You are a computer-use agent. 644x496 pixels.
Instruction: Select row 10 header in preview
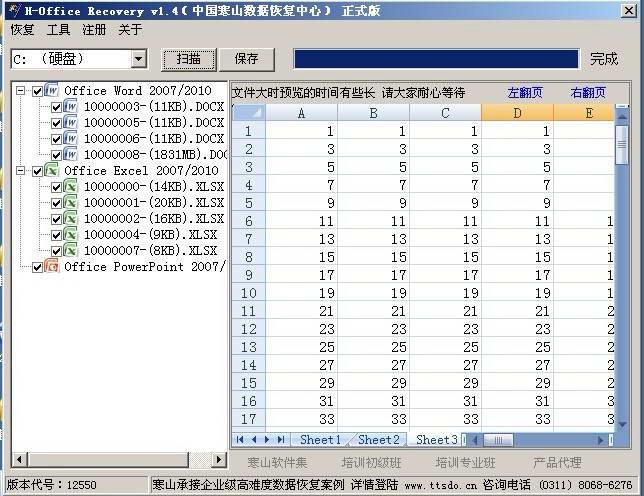248,293
